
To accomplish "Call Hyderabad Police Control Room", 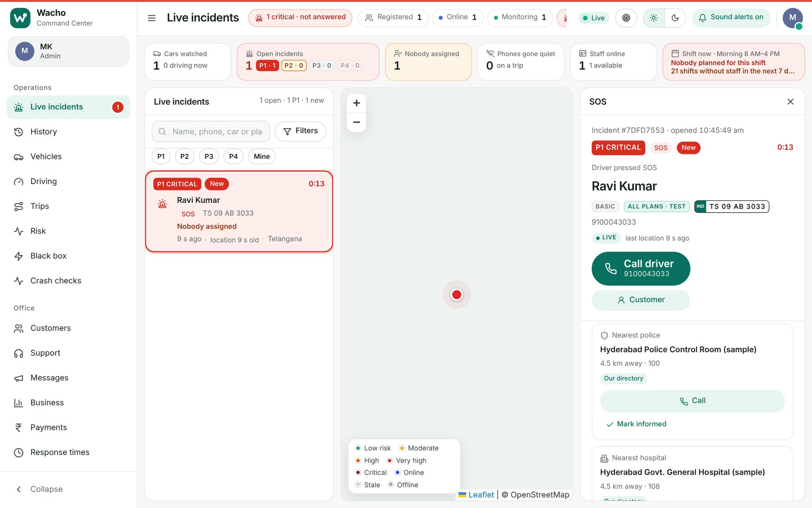I will (692, 401).
